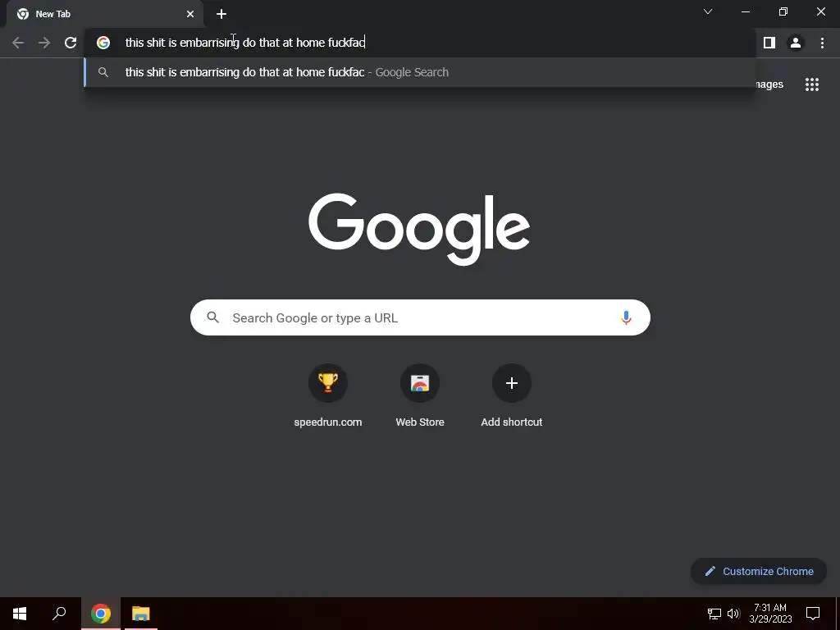Click the Google icon in address bar

(x=103, y=43)
